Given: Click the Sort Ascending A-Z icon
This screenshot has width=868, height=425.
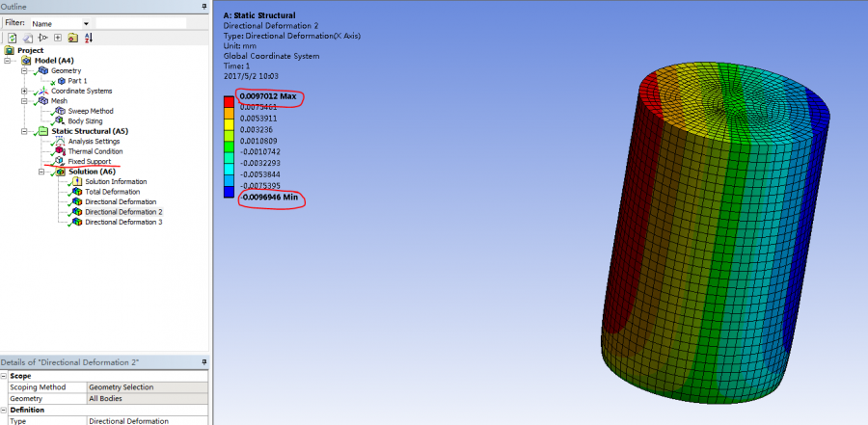Looking at the screenshot, I should (89, 38).
